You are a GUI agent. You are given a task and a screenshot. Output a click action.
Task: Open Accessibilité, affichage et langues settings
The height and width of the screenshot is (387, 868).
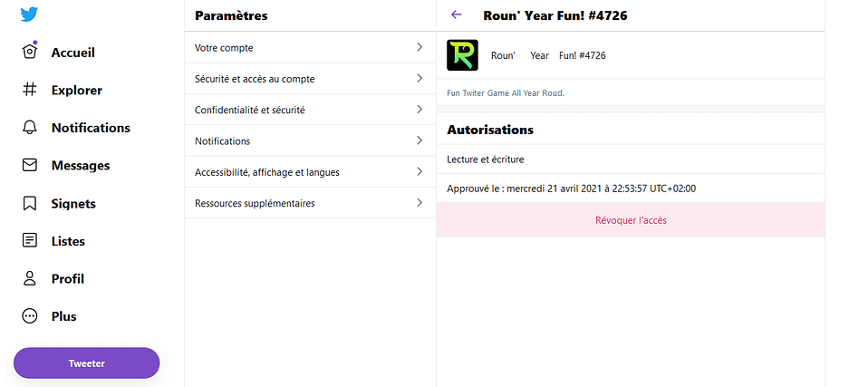click(x=310, y=172)
